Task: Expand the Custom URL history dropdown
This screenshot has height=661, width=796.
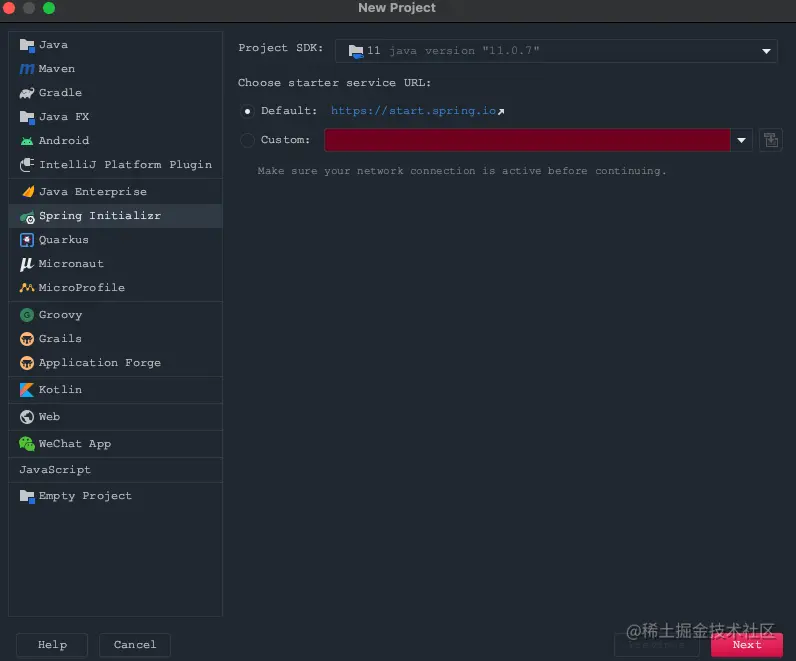Action: (741, 140)
